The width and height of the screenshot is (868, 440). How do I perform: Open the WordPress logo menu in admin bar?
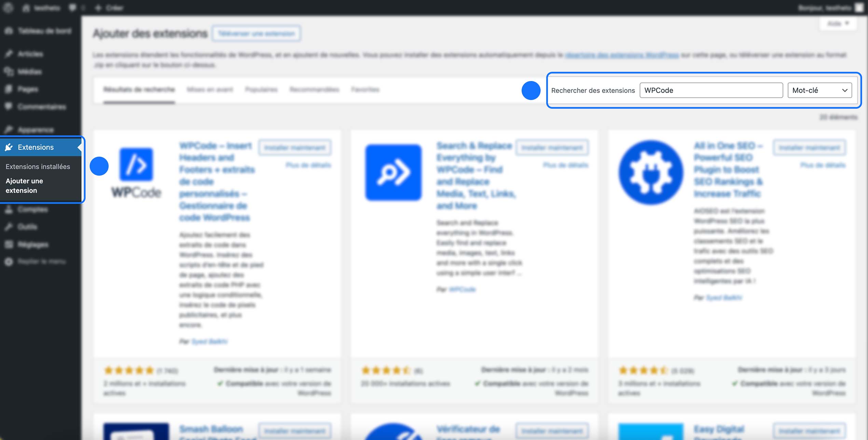click(9, 8)
